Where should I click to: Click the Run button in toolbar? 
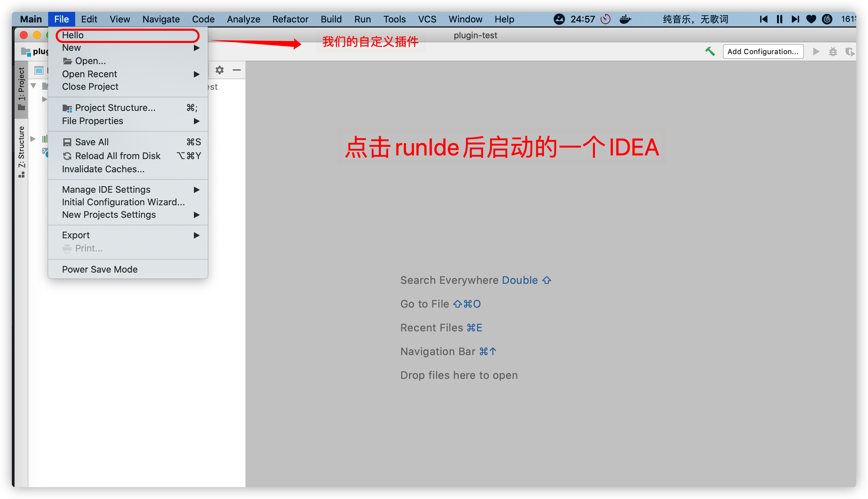click(817, 52)
